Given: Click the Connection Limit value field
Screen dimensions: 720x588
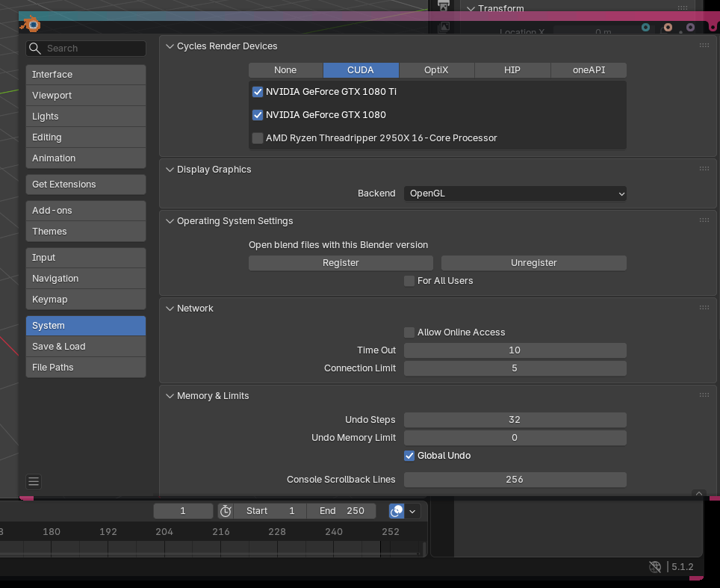Looking at the screenshot, I should point(515,368).
